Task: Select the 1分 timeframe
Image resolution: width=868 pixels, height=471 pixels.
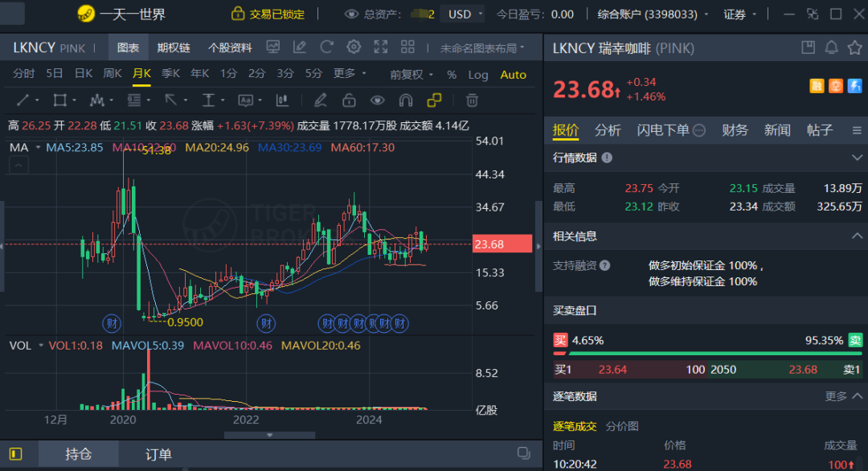Action: (228, 73)
